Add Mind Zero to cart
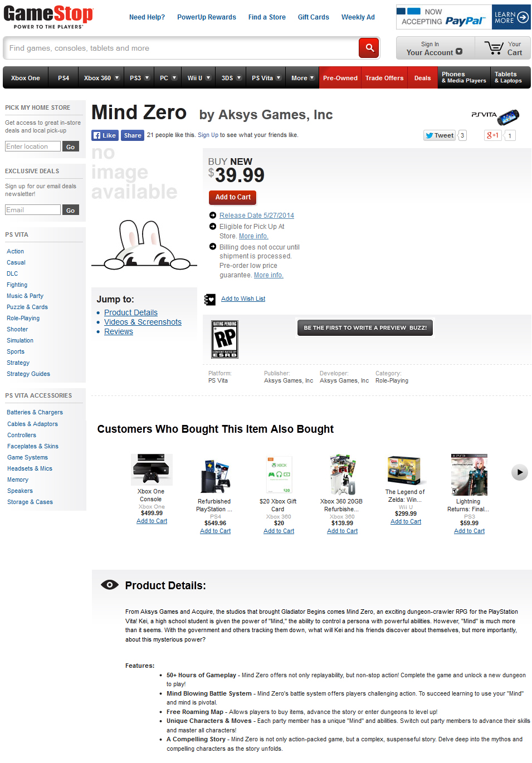The width and height of the screenshot is (532, 763). 233,197
